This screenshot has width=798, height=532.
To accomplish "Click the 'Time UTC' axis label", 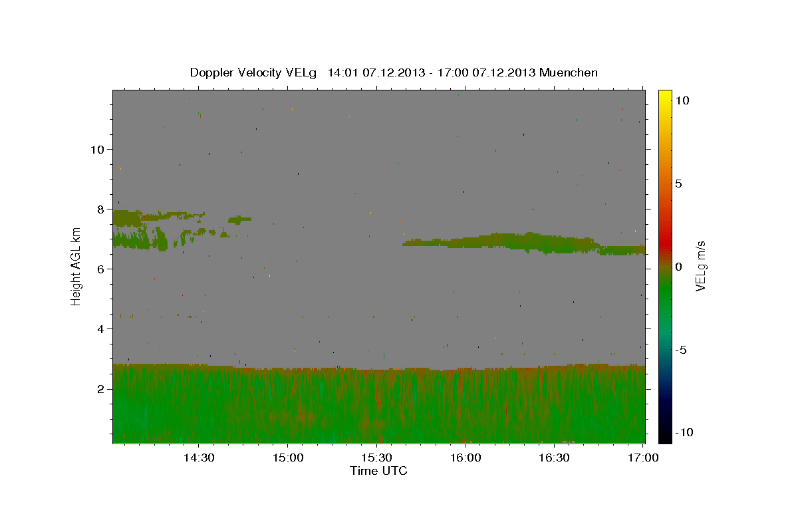I will point(378,471).
